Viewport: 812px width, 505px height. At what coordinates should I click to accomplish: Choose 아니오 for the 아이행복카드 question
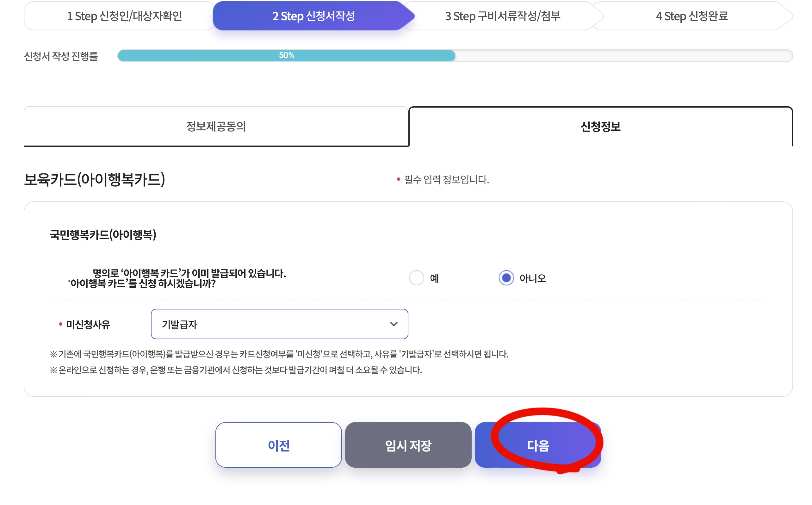click(507, 278)
